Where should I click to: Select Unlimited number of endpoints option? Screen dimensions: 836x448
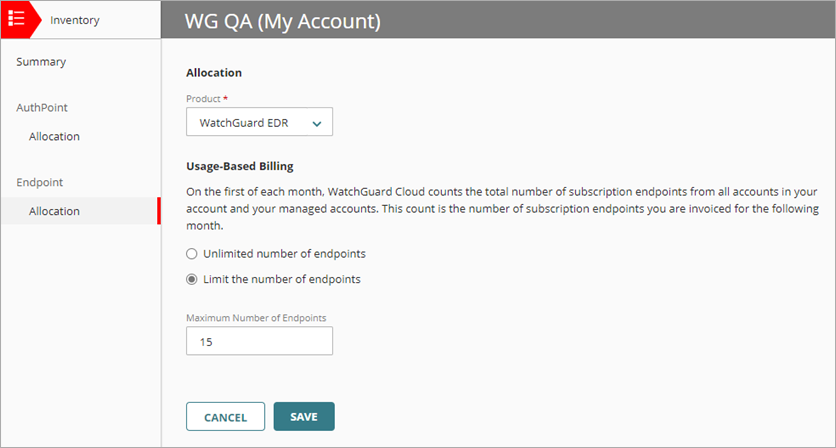[x=192, y=254]
